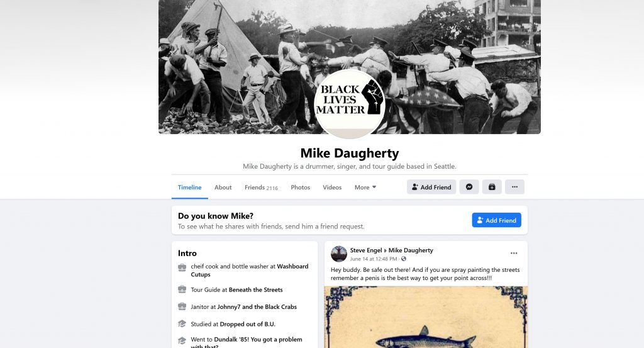Click the Steve Engel name link
644x348 pixels.
coord(366,250)
